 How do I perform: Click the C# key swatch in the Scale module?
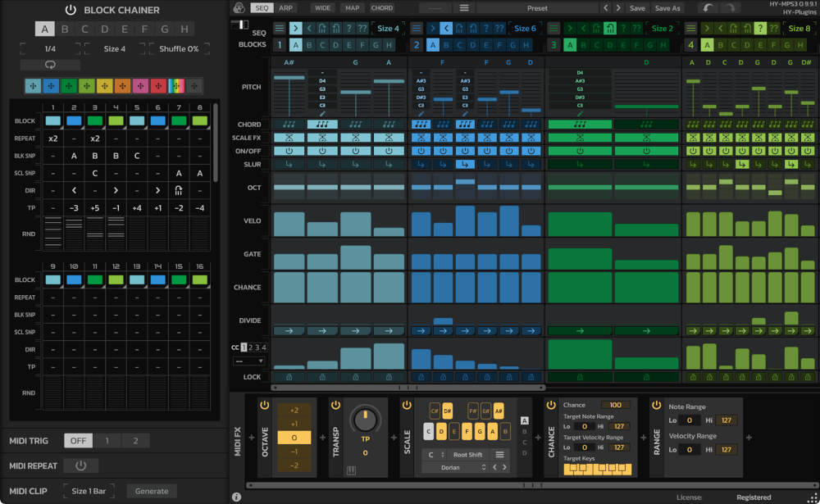(433, 411)
